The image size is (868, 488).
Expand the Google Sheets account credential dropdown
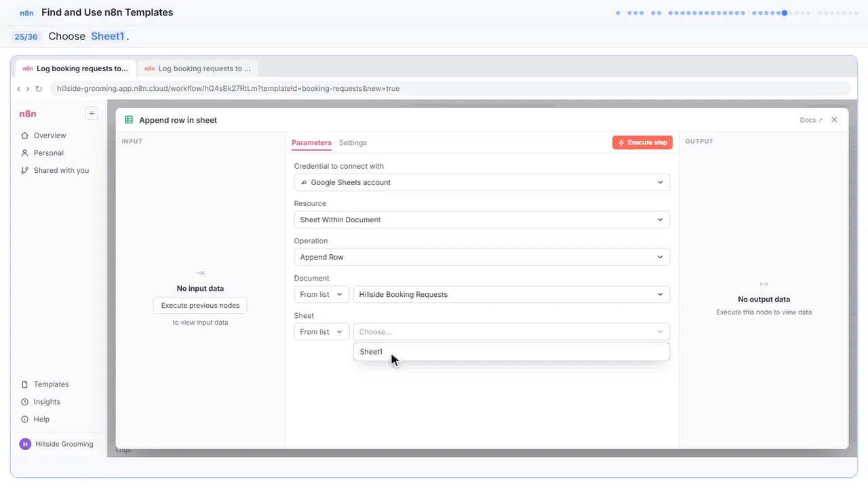pos(482,182)
